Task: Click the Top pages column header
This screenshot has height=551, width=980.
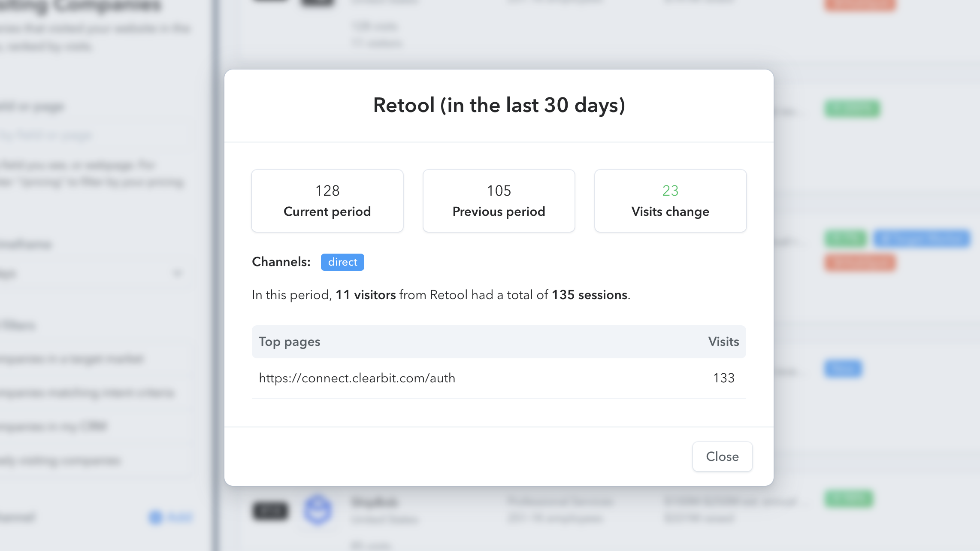Action: click(x=290, y=342)
